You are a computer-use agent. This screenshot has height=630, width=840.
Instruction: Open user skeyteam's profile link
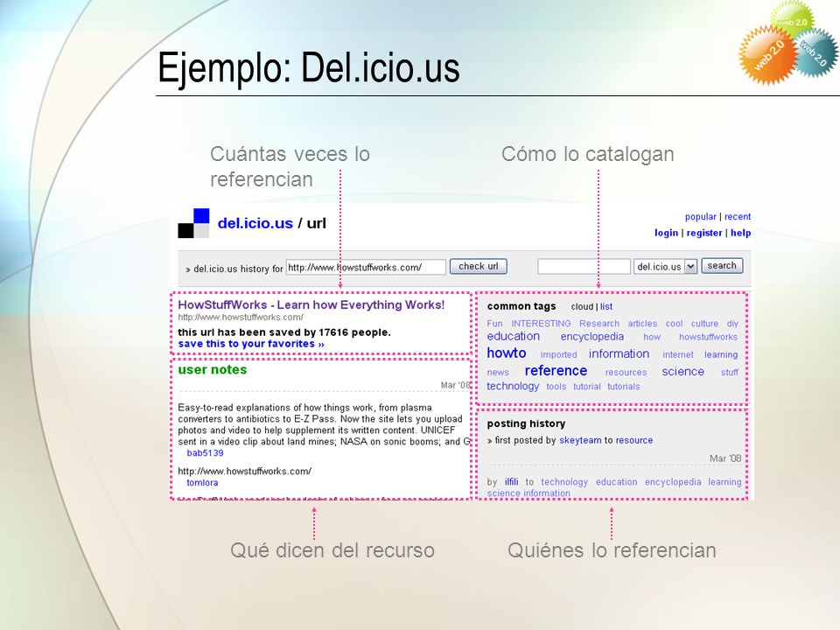tap(580, 440)
